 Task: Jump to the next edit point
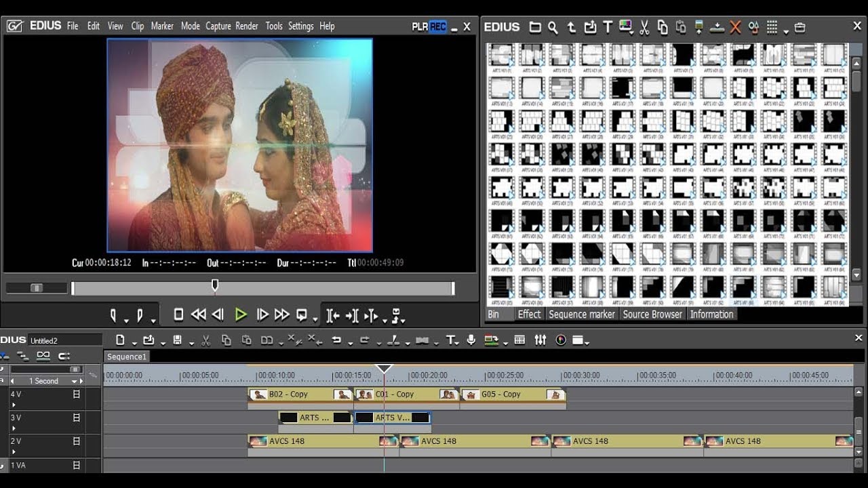click(352, 315)
